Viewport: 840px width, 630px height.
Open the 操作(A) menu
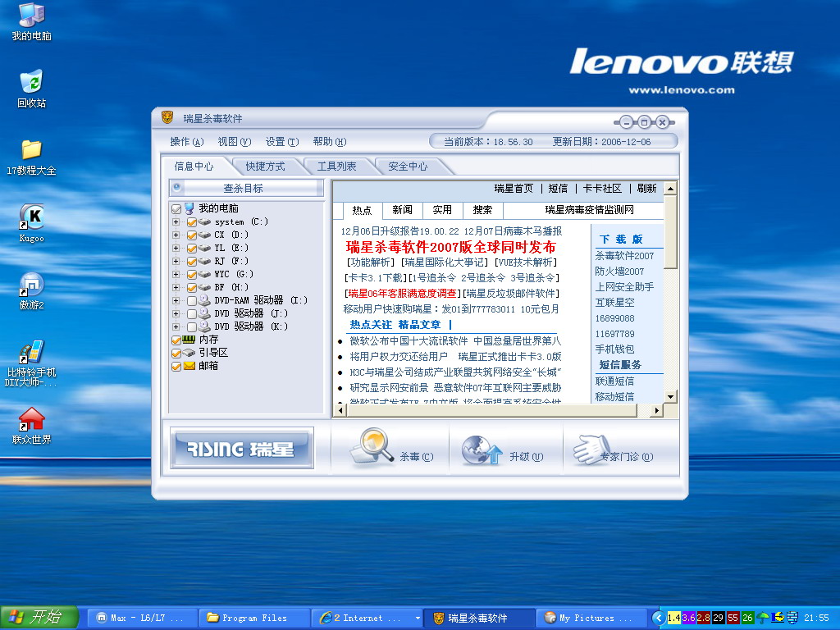click(x=187, y=141)
